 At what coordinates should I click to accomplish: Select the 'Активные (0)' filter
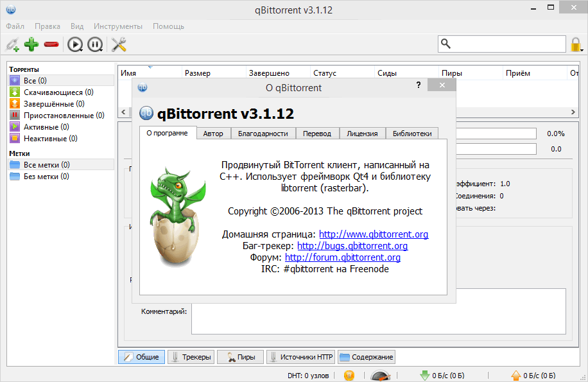61,127
